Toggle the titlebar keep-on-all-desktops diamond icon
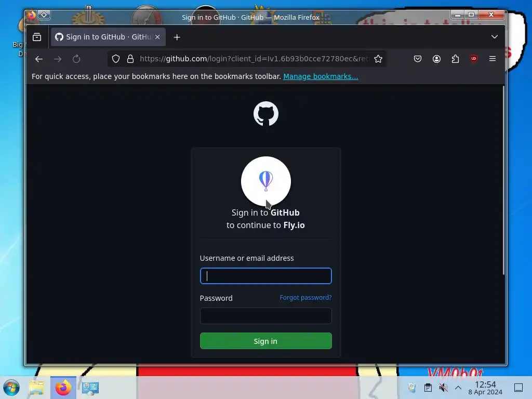 click(x=44, y=15)
